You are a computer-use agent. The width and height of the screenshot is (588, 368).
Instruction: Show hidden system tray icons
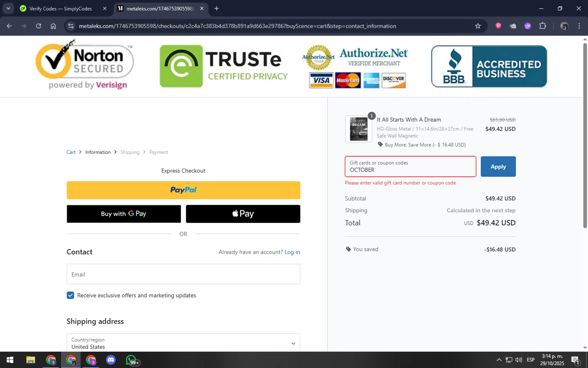click(499, 360)
